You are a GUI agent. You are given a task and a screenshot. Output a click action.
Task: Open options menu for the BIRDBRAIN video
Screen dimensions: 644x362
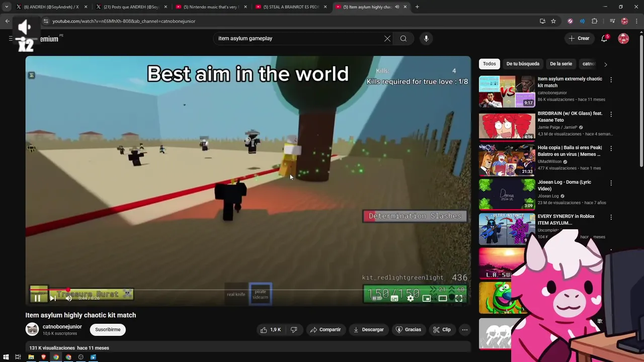[611, 114]
